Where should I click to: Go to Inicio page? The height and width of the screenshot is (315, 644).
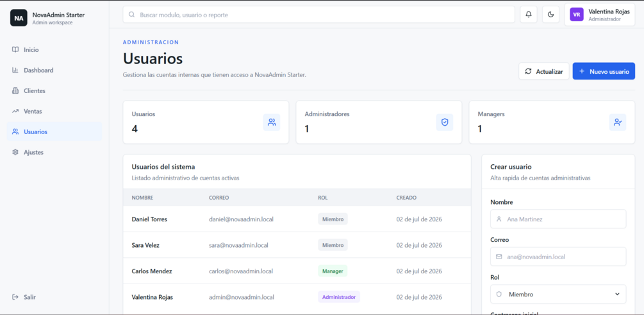(54, 50)
